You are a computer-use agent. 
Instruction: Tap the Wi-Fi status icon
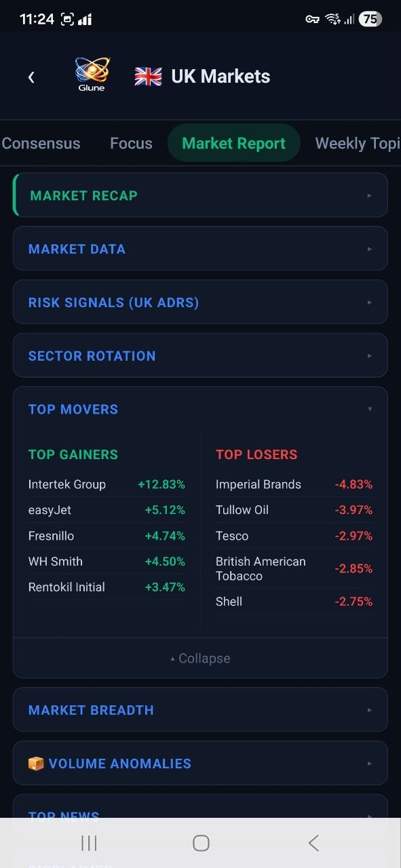(x=333, y=18)
